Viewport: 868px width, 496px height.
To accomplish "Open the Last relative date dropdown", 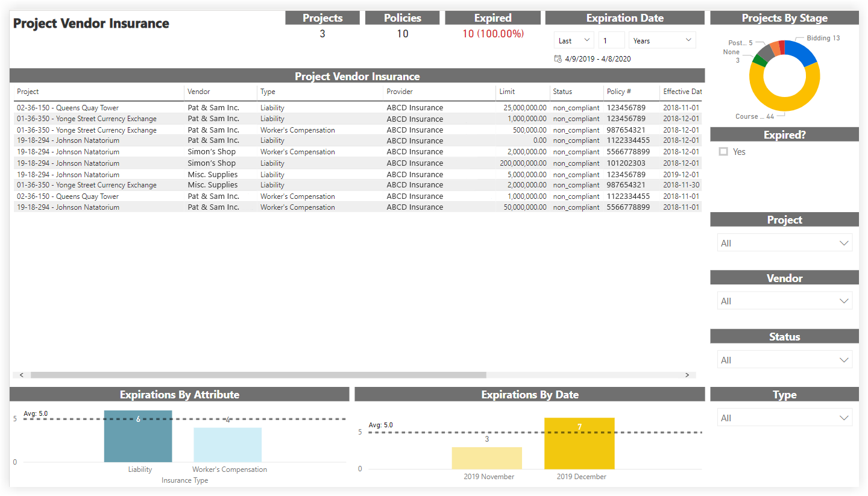I will pos(574,40).
